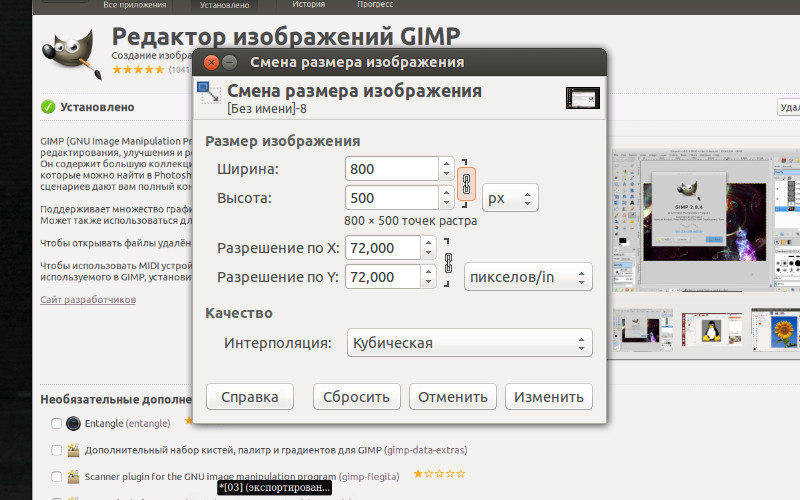Image resolution: width=800 pixels, height=500 pixels.
Task: Open the История tab
Action: click(309, 4)
